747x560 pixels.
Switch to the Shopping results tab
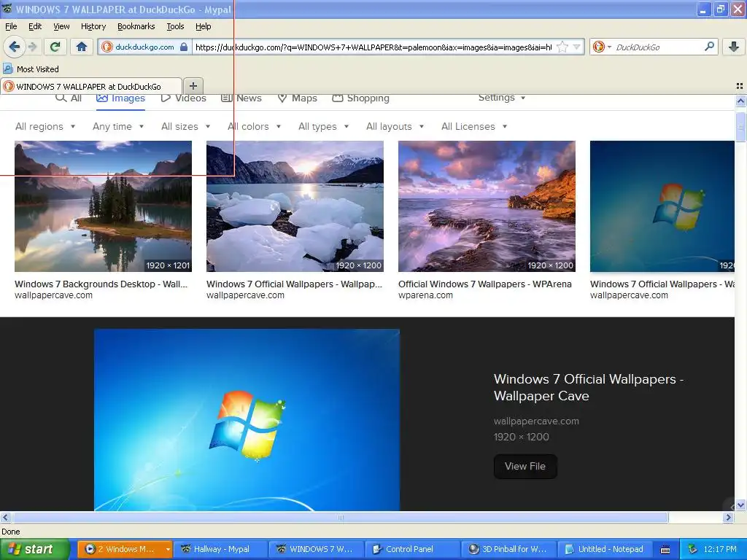(x=360, y=98)
